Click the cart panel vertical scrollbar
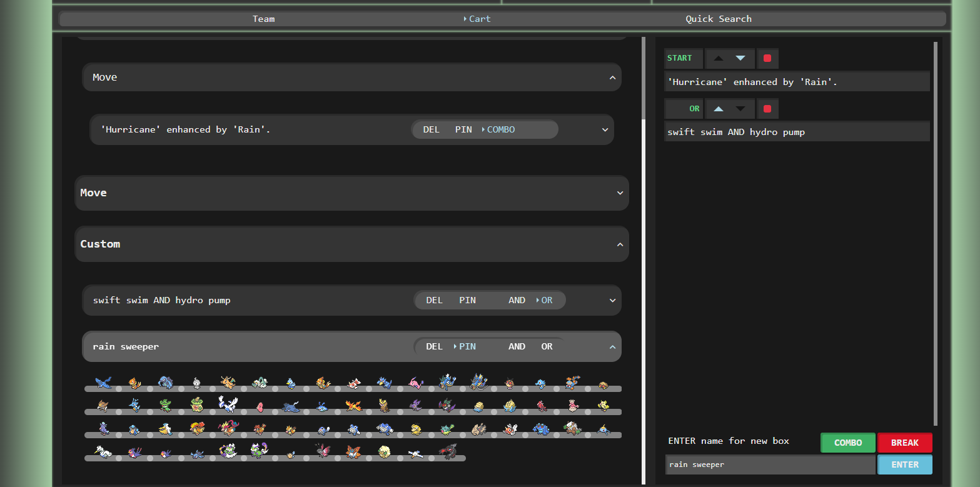This screenshot has width=980, height=487. click(x=936, y=234)
